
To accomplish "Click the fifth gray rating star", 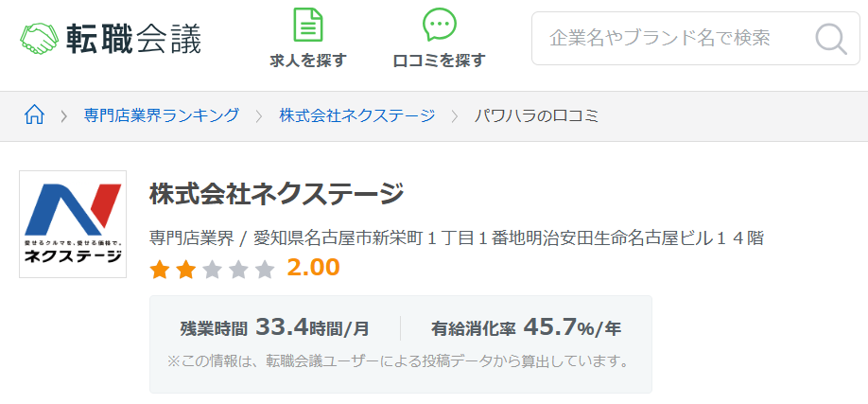I will tap(266, 270).
